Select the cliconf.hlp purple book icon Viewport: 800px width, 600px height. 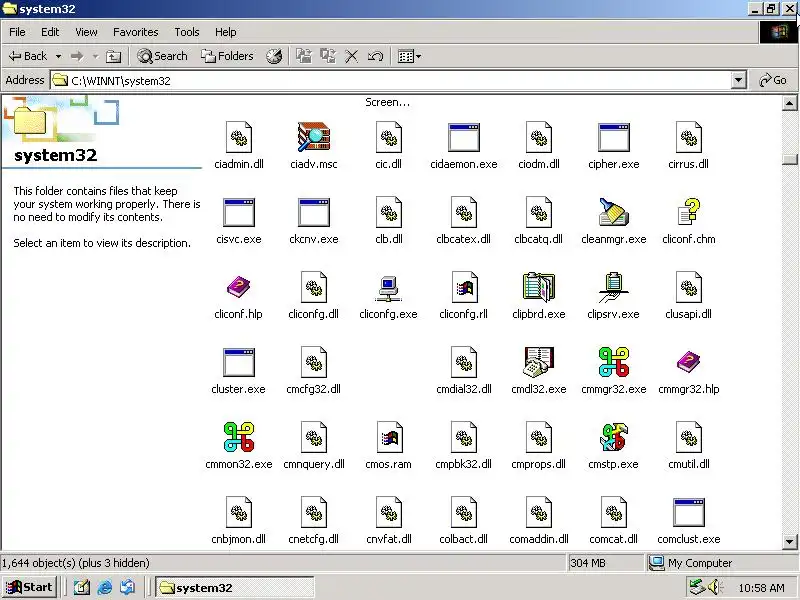point(238,287)
